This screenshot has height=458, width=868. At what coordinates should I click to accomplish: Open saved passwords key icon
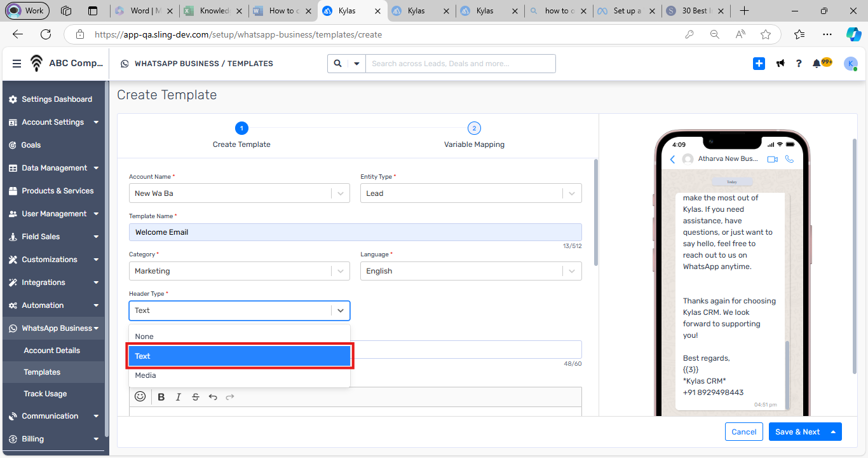[x=689, y=34]
